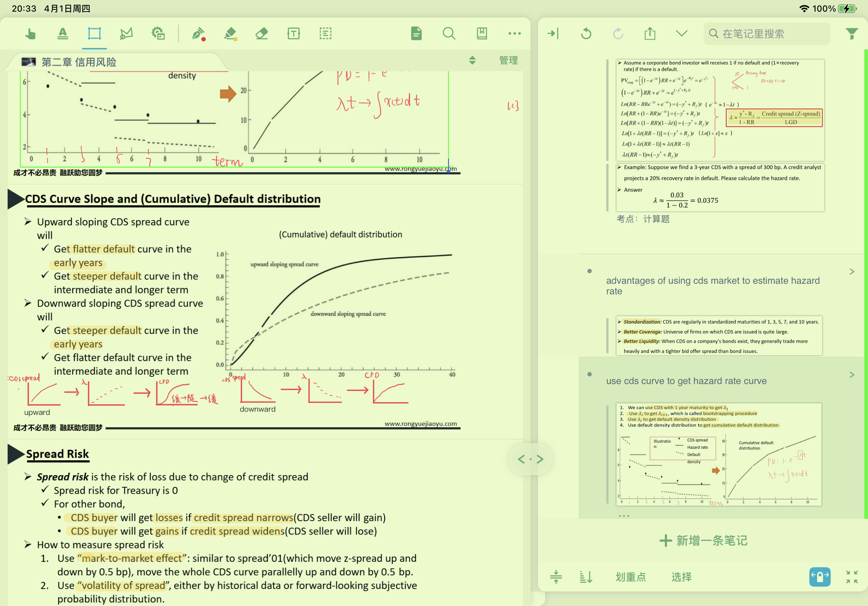
Task: Toggle the blue lock-width button
Action: 820,577
